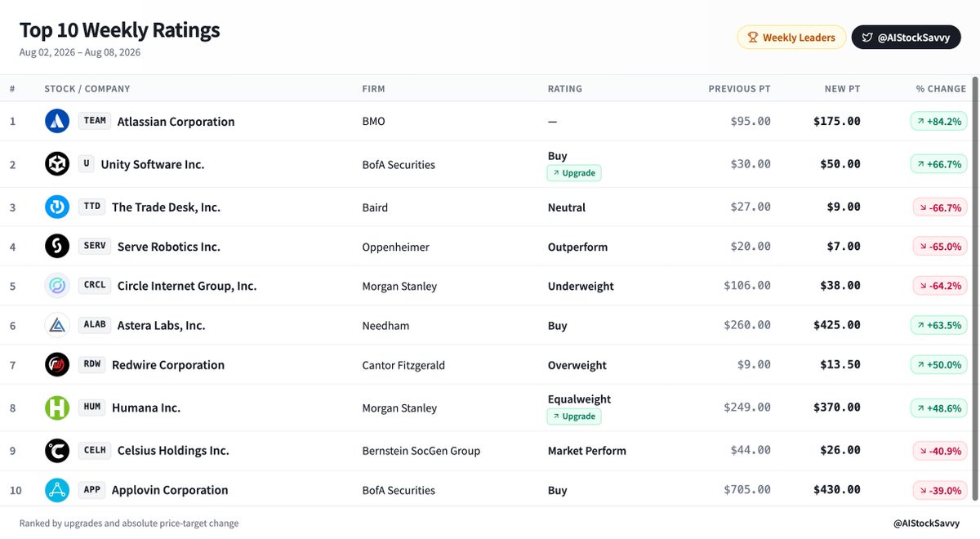
Task: Click the Baird firm cell
Action: (375, 207)
